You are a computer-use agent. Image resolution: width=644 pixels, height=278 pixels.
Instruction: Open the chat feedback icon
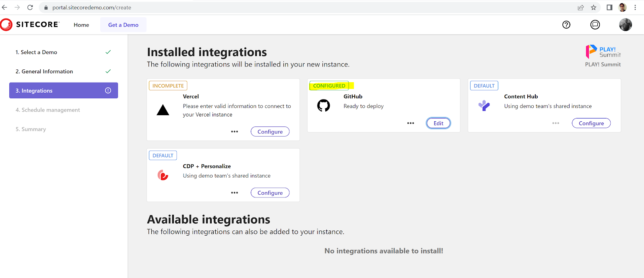click(595, 25)
